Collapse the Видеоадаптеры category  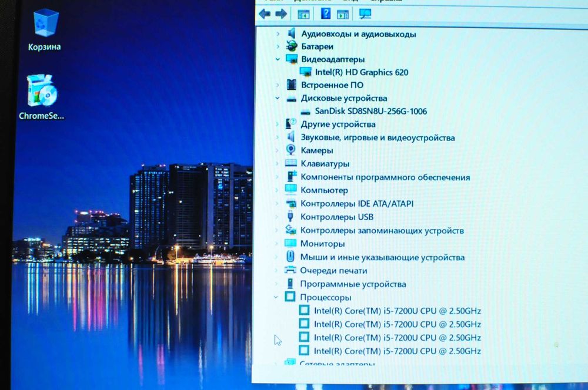[x=278, y=59]
